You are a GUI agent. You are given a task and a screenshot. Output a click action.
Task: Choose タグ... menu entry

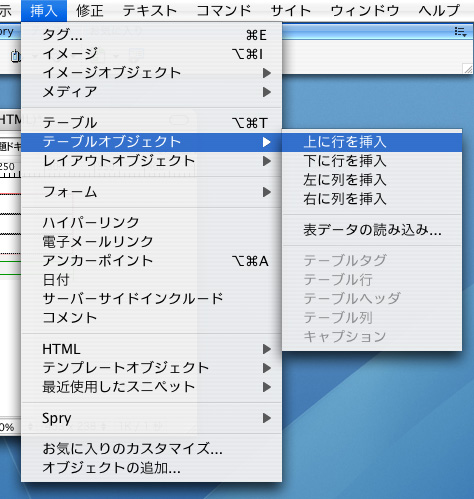(152, 35)
